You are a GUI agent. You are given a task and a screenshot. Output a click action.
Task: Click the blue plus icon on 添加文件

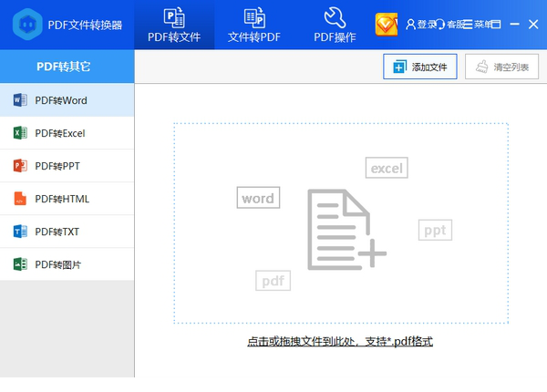[x=399, y=67]
